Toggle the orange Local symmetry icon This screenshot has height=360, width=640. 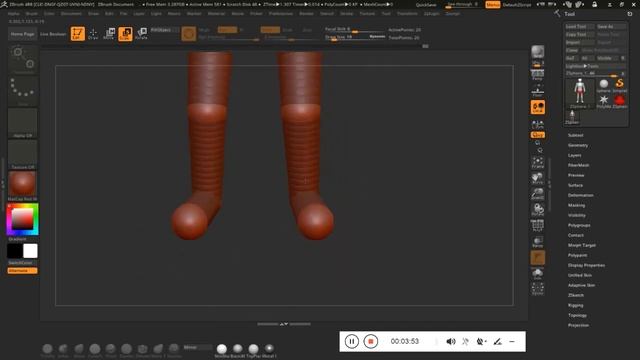[x=538, y=107]
